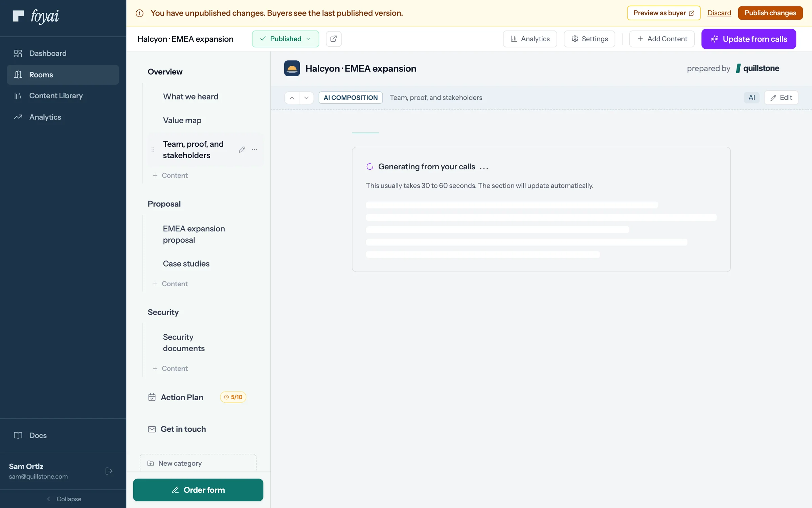Add Content under Overview
The image size is (812, 508).
click(x=170, y=175)
